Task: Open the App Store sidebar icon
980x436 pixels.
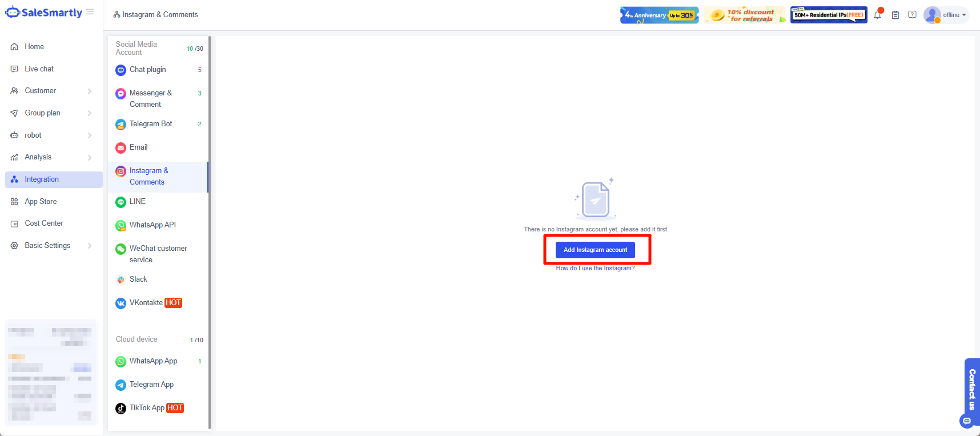Action: click(x=14, y=202)
